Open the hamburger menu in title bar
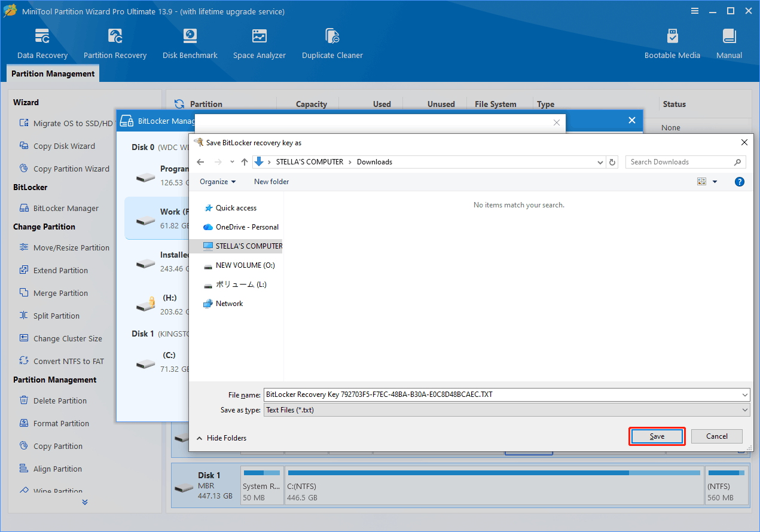Viewport: 760px width, 532px height. (x=695, y=11)
